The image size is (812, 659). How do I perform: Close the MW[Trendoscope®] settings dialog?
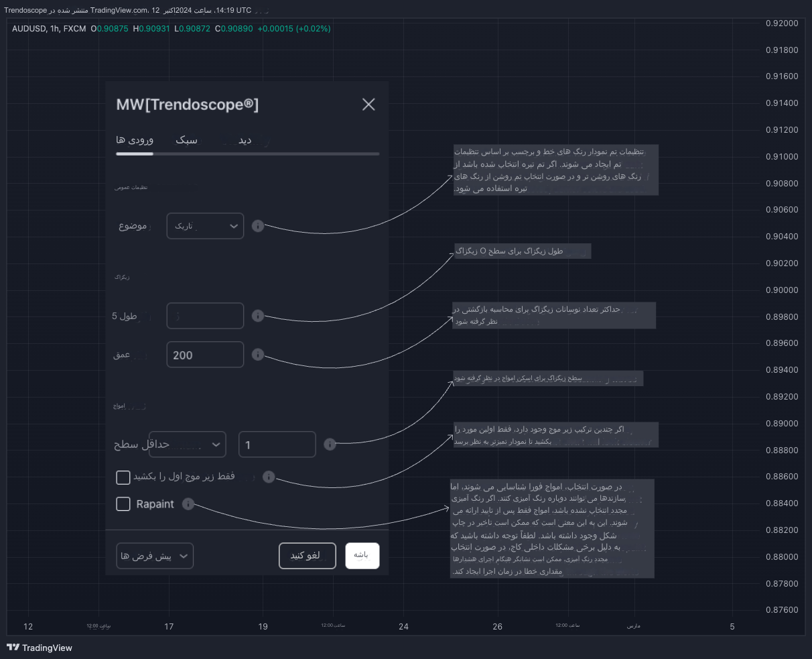[368, 104]
